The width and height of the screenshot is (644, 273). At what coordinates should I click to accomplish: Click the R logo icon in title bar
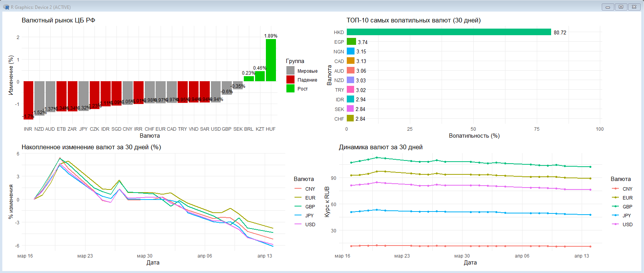point(6,7)
